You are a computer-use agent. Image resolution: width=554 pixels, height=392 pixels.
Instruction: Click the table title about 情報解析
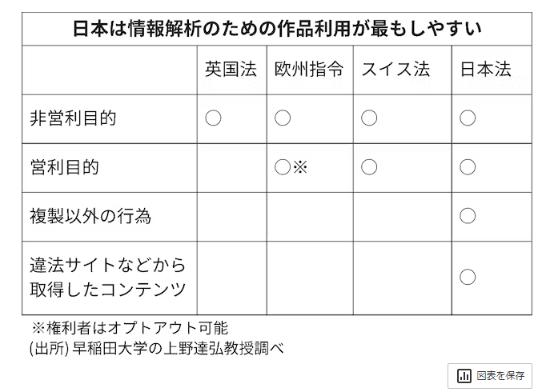tap(277, 30)
